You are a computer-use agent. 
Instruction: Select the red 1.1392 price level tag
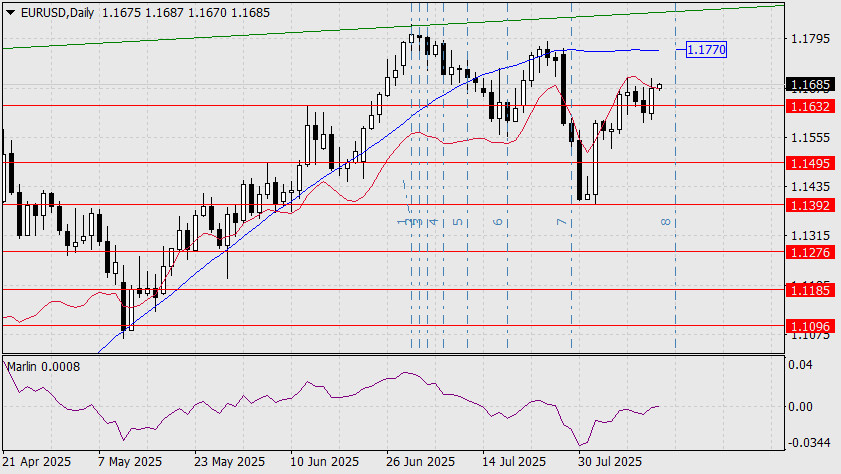tap(810, 205)
